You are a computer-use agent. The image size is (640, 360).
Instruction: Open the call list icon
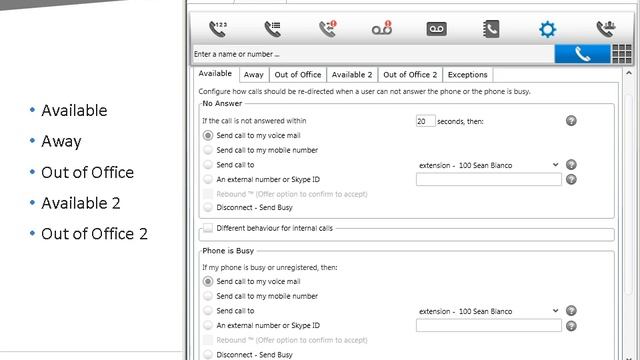tap(272, 29)
